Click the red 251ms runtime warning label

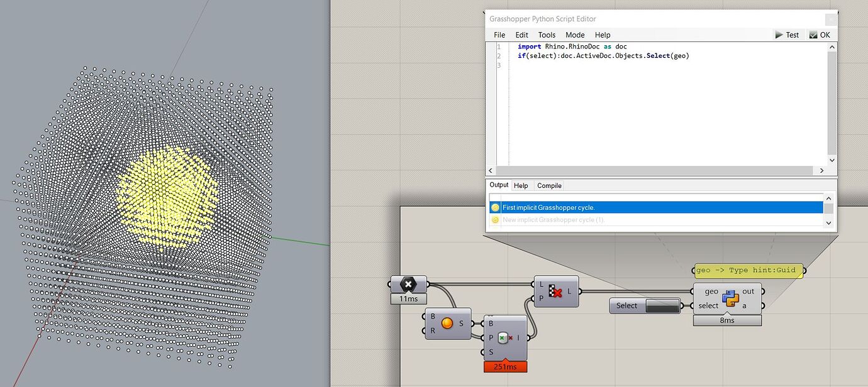pyautogui.click(x=506, y=366)
